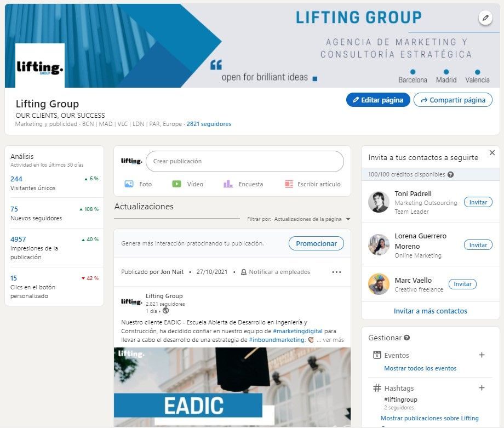The width and height of the screenshot is (504, 428).
Task: Click the globe visibility icon on the post
Action: click(x=165, y=311)
